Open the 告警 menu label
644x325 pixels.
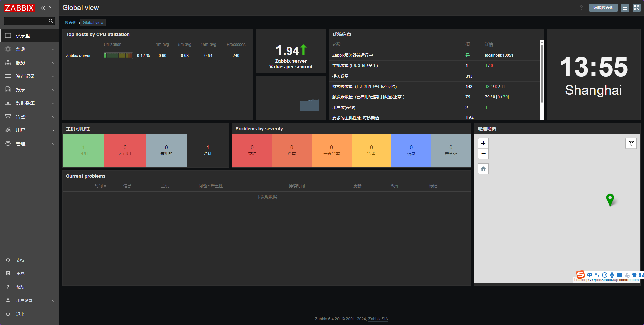(21, 117)
